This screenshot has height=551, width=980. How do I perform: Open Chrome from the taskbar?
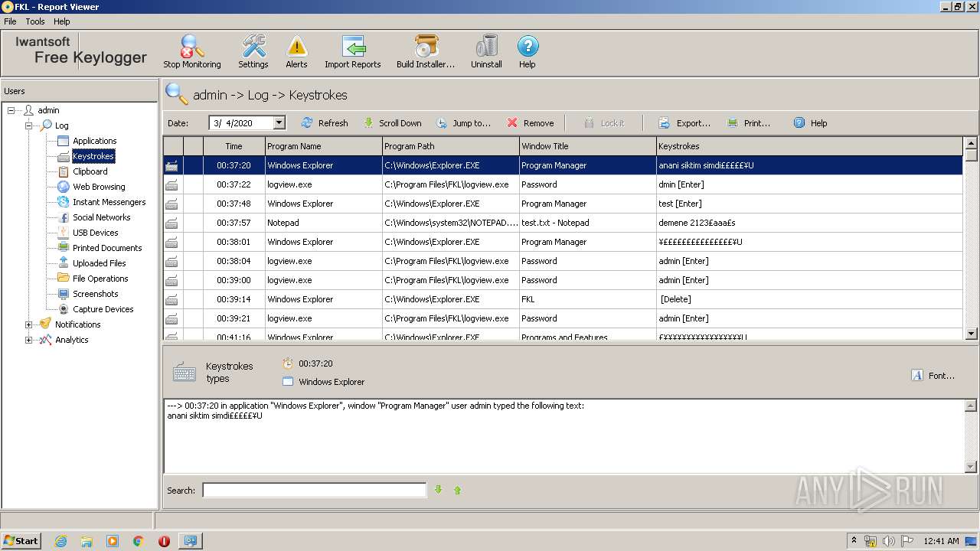tap(139, 541)
